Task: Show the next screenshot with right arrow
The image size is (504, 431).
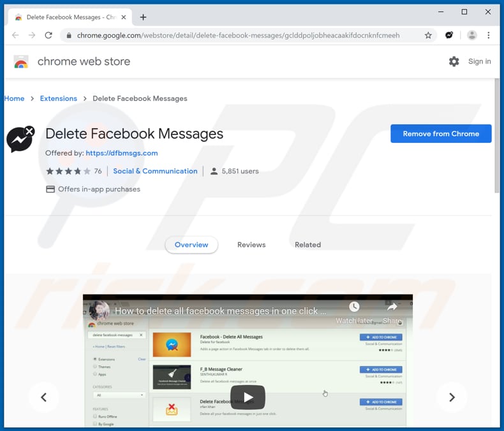Action: (x=452, y=397)
